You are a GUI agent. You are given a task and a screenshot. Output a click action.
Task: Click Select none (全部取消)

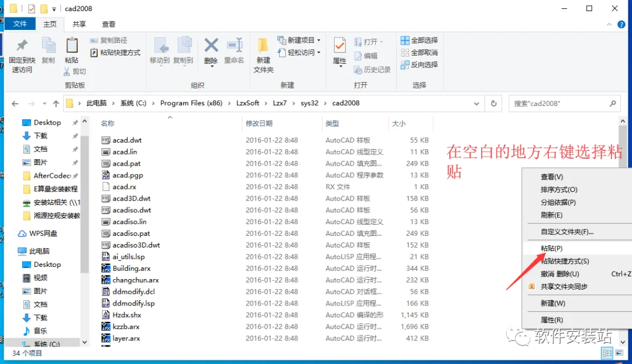coord(419,53)
